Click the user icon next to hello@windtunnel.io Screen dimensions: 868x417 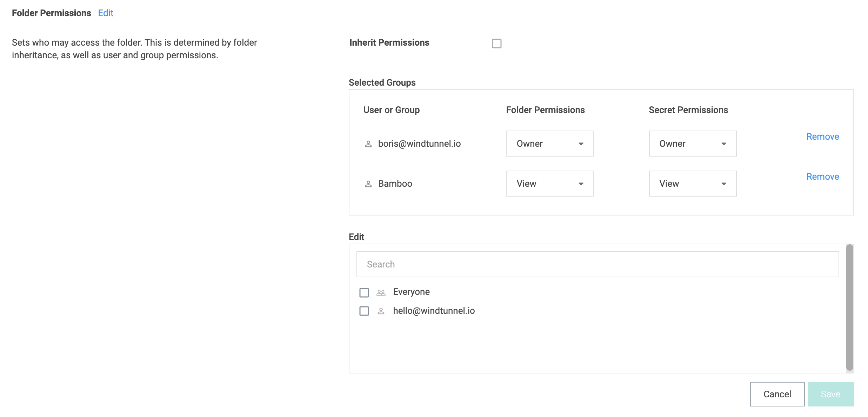coord(381,311)
